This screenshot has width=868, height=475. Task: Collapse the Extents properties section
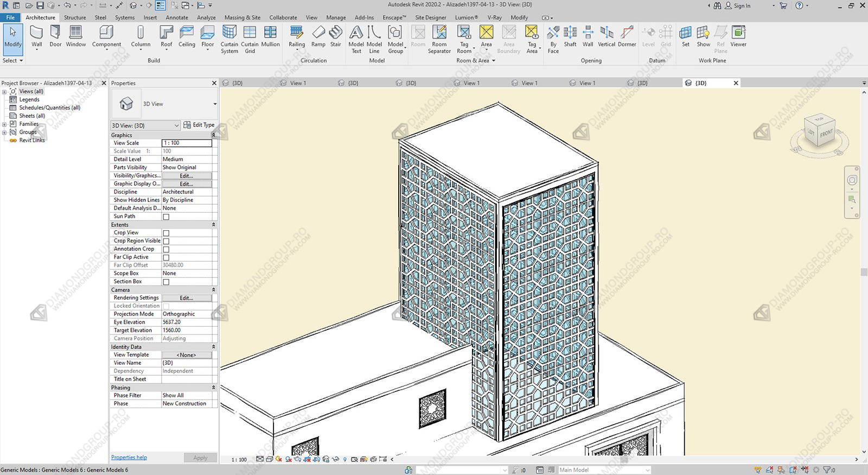213,225
